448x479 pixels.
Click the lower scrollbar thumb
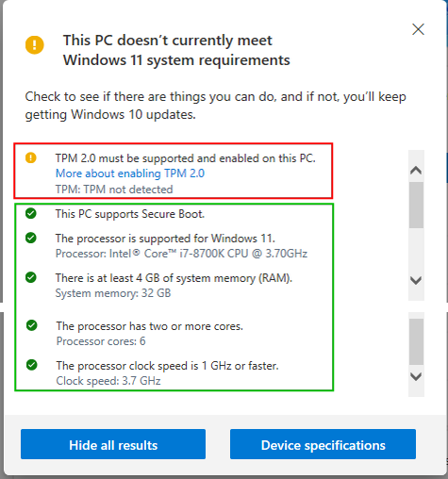coord(416,341)
